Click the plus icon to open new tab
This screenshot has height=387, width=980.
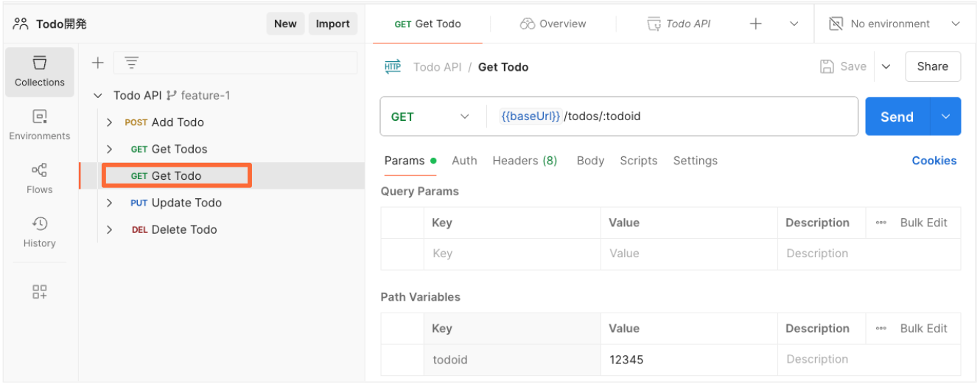(x=755, y=24)
